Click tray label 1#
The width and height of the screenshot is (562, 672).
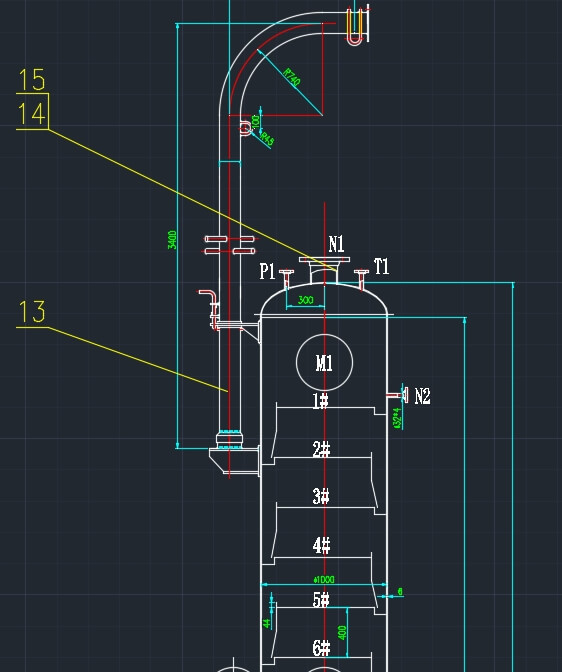(320, 402)
